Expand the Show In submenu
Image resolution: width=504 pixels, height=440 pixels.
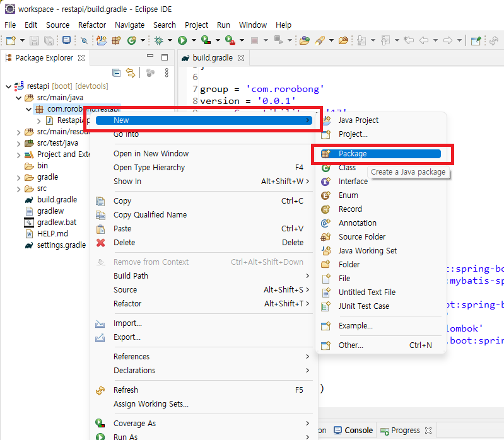coord(203,182)
